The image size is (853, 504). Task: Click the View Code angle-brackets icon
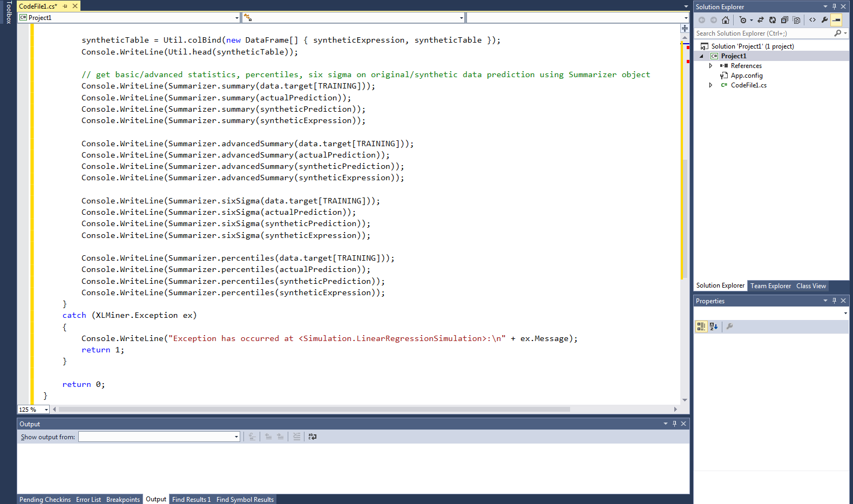click(813, 20)
